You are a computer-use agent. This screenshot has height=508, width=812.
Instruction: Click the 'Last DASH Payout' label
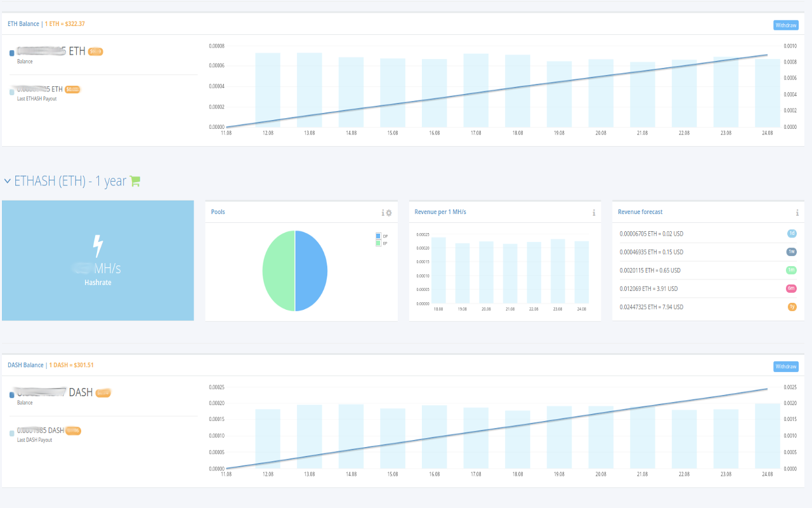coord(35,440)
